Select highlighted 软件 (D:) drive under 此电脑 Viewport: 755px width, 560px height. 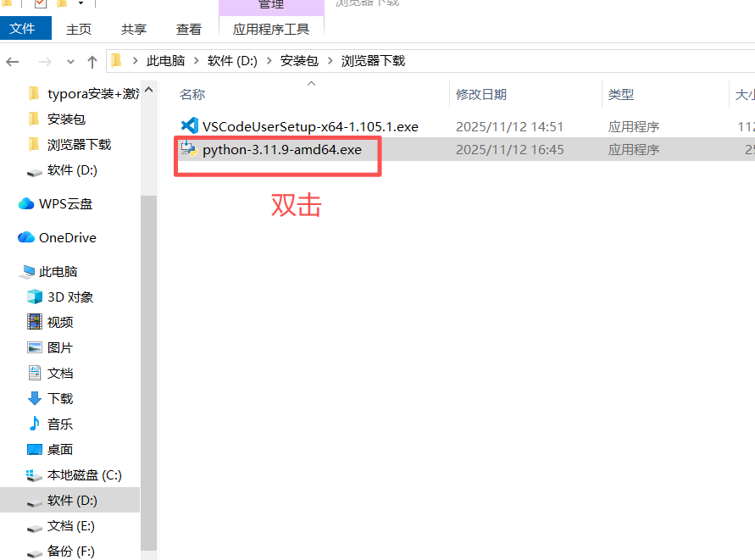[72, 501]
